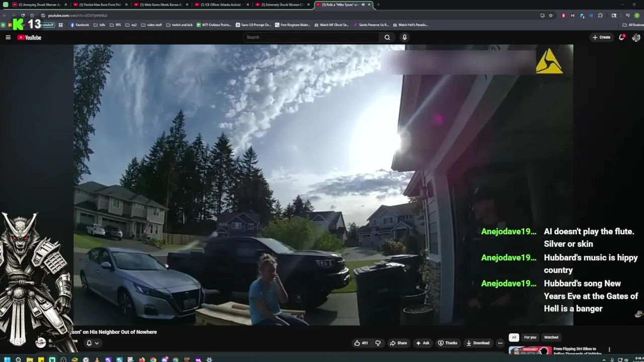644x362 pixels.
Task: Select the Watched filter chip
Action: coord(551,337)
